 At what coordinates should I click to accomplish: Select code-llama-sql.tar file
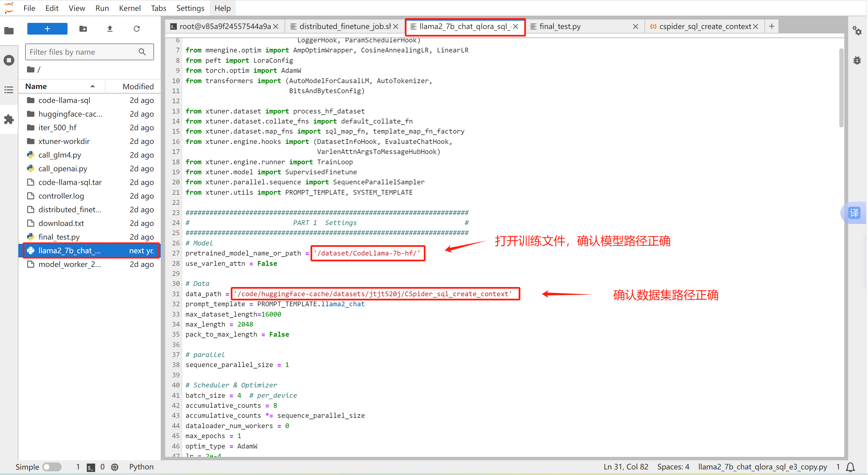(x=90, y=182)
